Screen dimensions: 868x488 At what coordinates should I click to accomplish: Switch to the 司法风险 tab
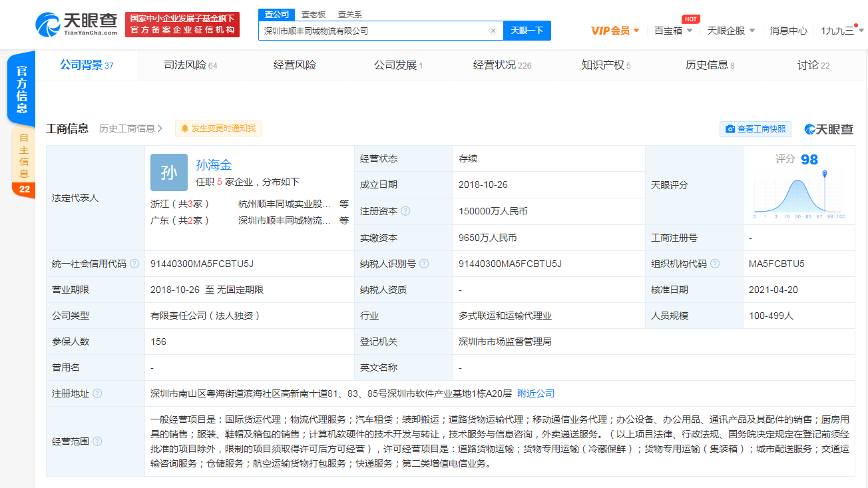(x=190, y=65)
